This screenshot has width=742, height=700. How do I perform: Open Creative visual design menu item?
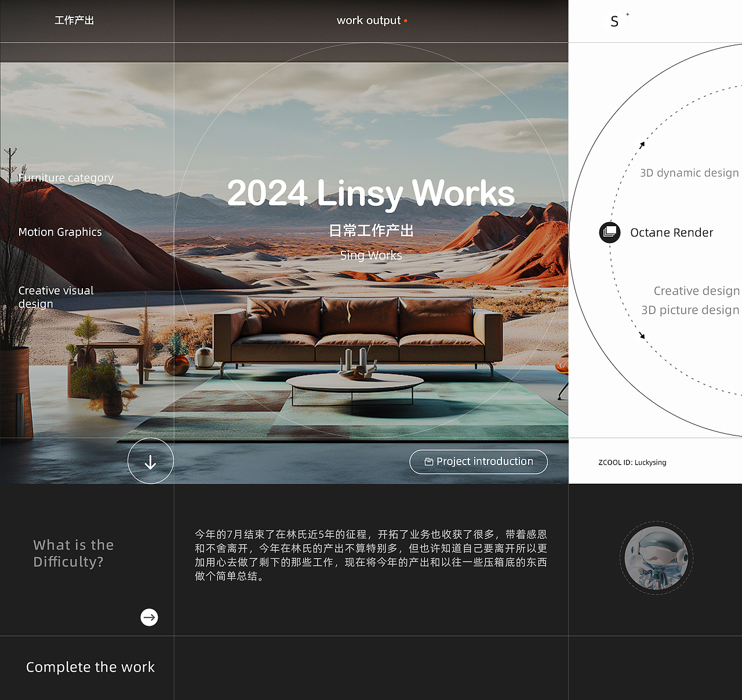56,297
